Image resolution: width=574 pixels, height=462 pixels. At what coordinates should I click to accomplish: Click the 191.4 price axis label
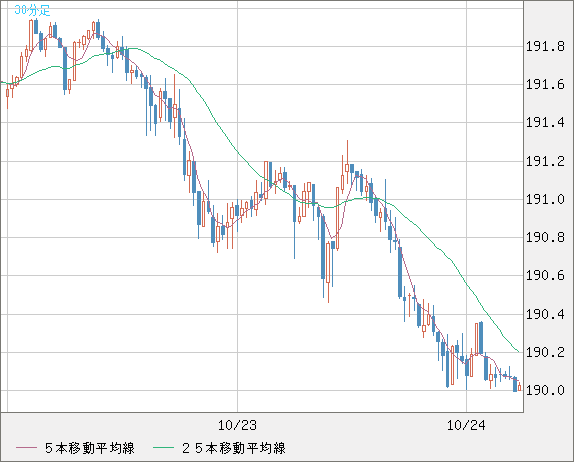point(545,123)
